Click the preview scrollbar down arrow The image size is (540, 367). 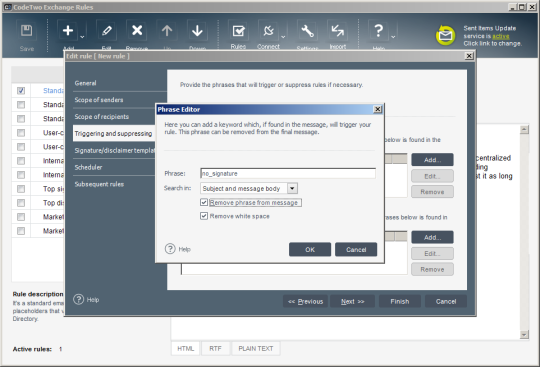[x=524, y=334]
